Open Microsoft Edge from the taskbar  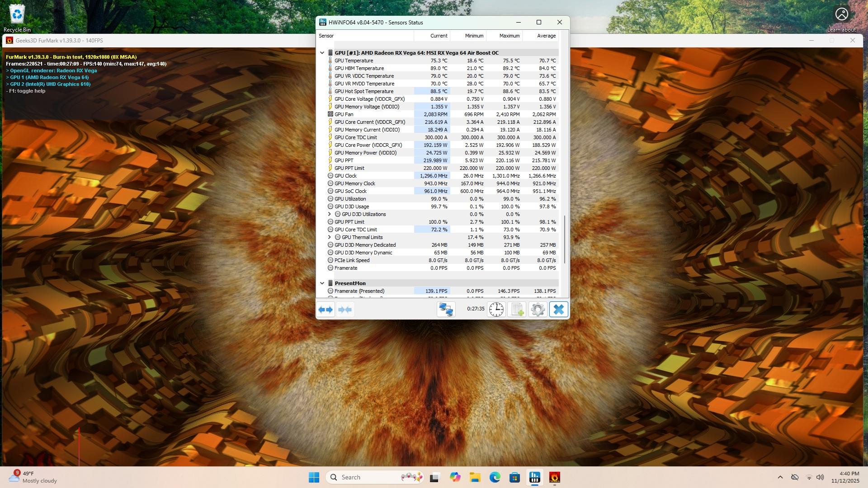tap(495, 477)
